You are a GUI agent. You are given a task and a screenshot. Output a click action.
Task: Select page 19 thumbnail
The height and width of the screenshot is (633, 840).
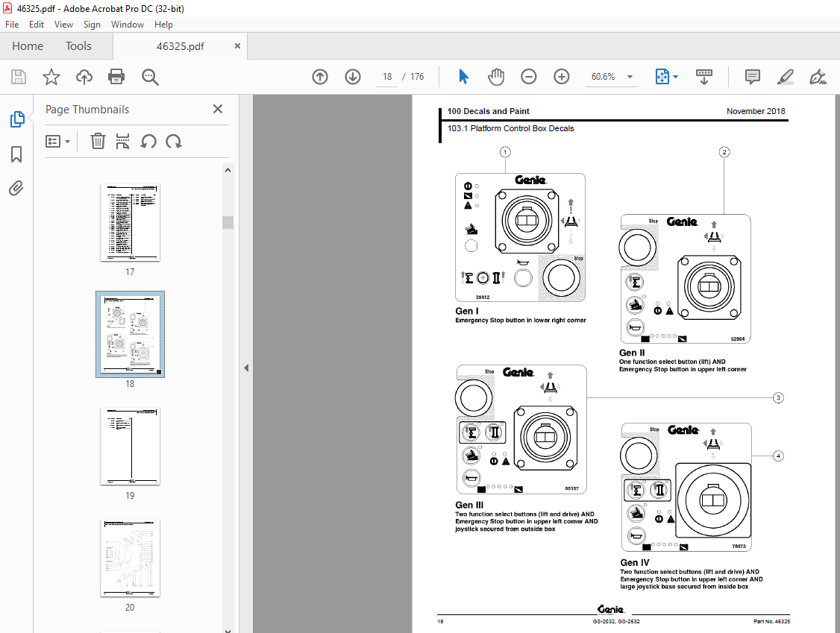pos(131,446)
